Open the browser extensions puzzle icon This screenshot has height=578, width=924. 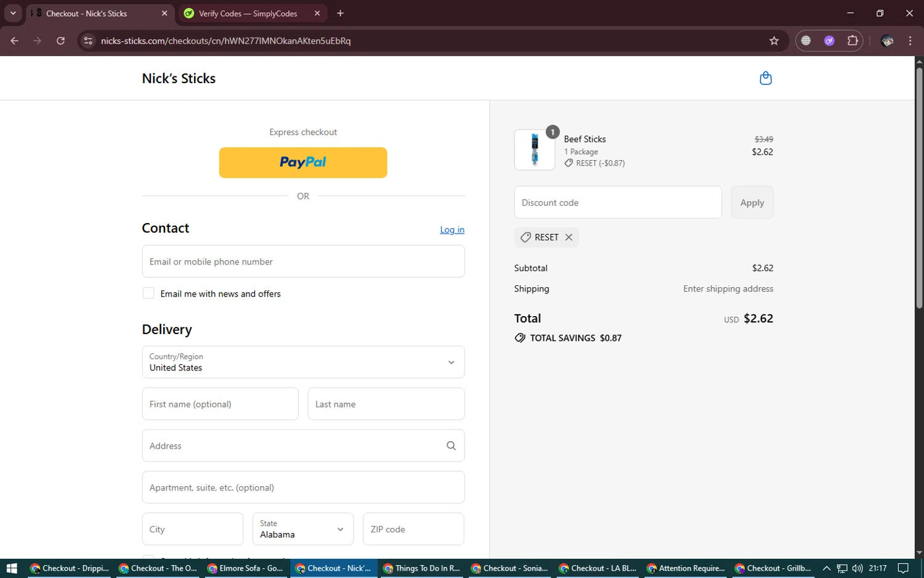coord(853,41)
